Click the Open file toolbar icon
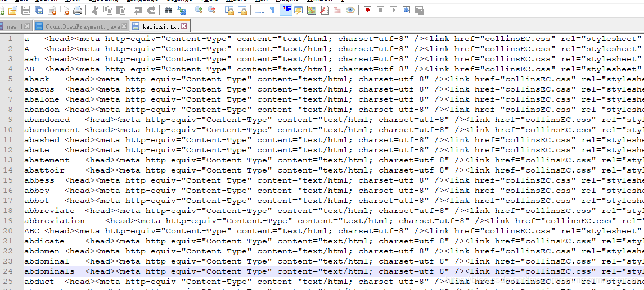The image size is (644, 290). [x=13, y=10]
